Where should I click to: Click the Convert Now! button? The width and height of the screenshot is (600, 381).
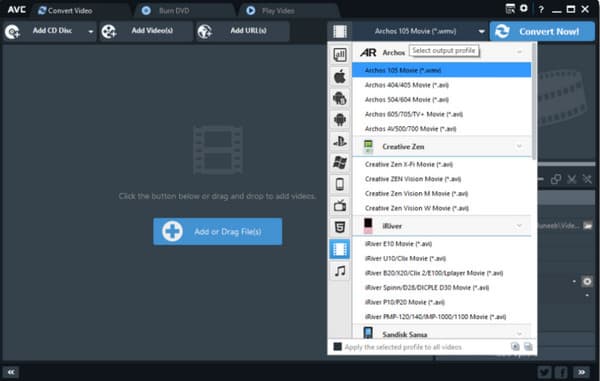pos(542,31)
